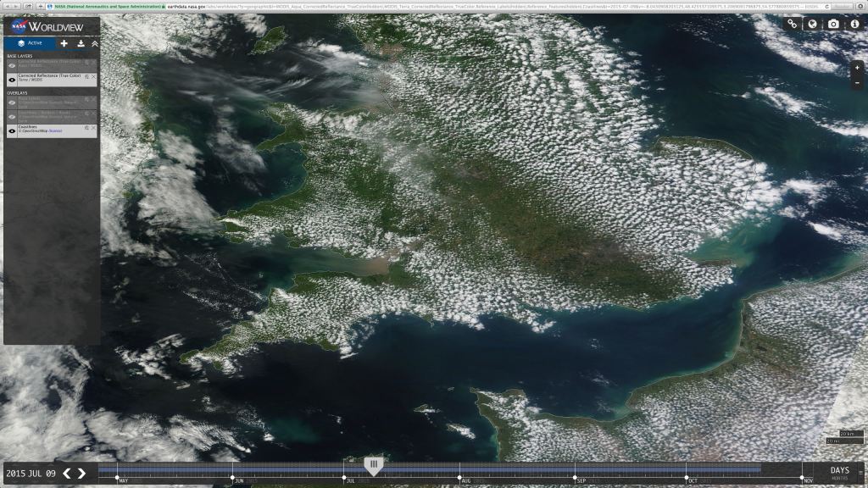Viewport: 868px width, 488px height.
Task: Open options for Terra / MODIS layer
Action: (x=87, y=77)
